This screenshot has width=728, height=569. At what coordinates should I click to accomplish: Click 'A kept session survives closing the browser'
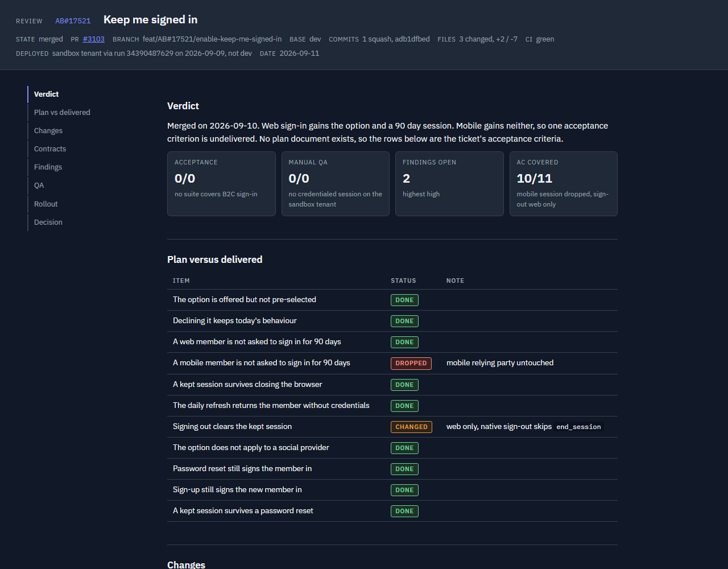[x=247, y=385]
